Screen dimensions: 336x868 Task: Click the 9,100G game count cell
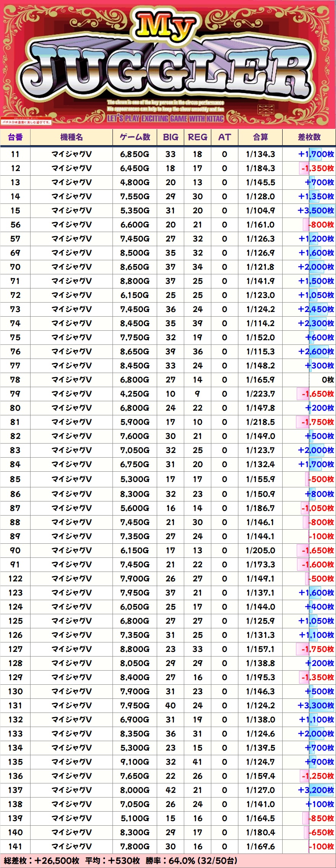[135, 762]
